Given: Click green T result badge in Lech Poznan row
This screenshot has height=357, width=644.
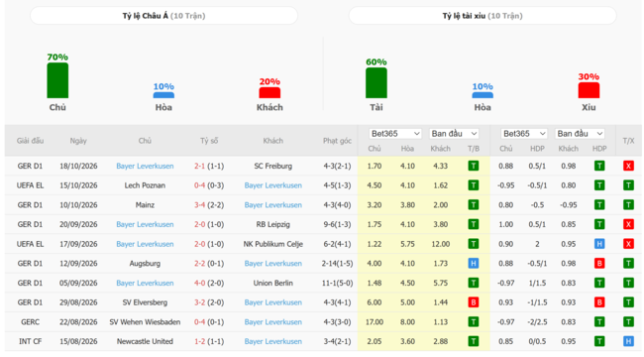Looking at the screenshot, I should pyautogui.click(x=474, y=185).
